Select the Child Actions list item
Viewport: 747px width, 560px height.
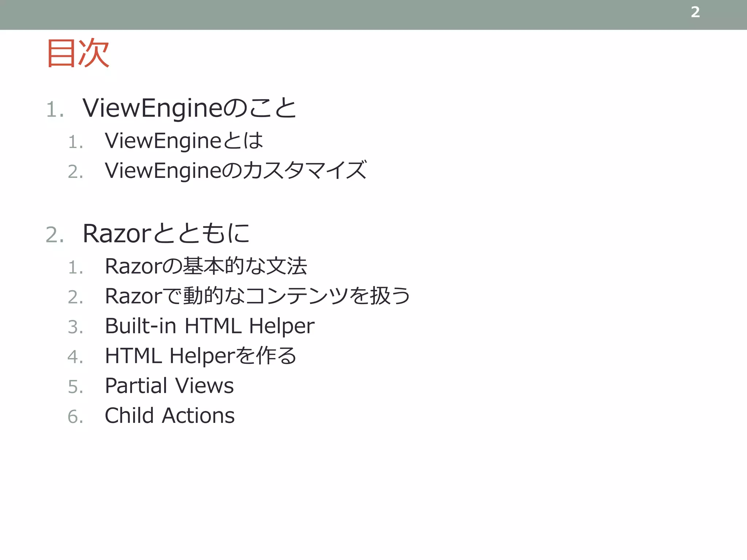click(170, 416)
